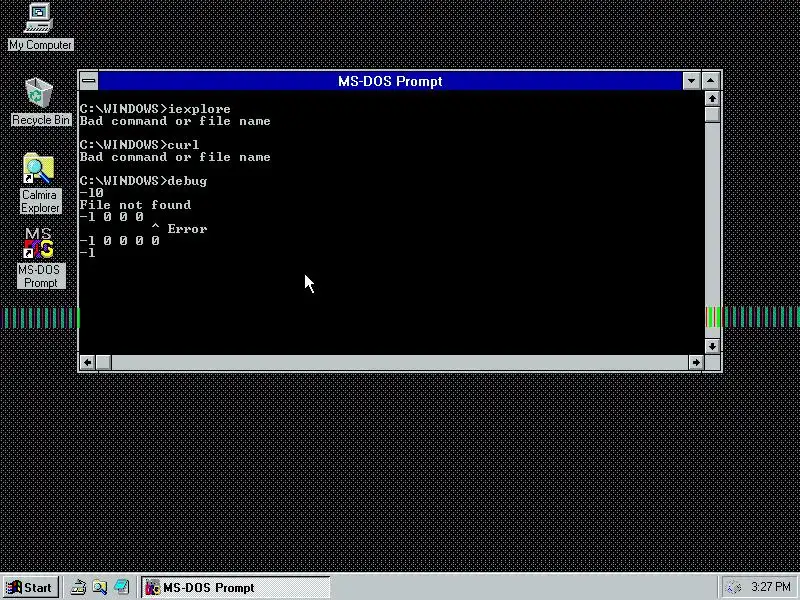Maximize the MS-DOS Prompt window
Viewport: 800px width, 600px height.
pos(711,81)
